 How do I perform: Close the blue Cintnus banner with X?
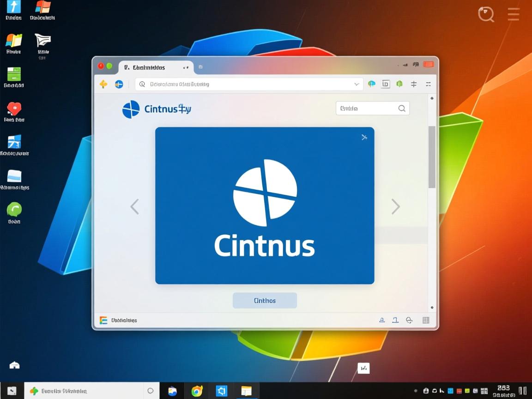tap(364, 137)
